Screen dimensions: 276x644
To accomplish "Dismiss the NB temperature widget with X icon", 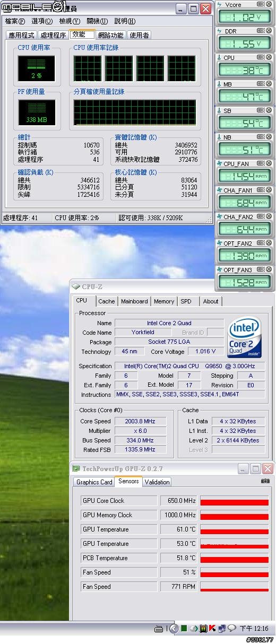I will 269,137.
